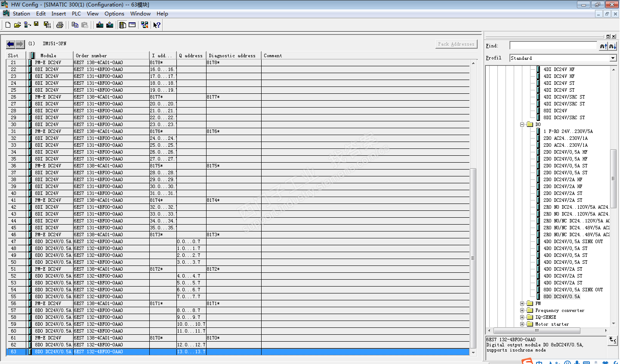623x364 pixels.
Task: Expand the FM folder in catalog
Action: pyautogui.click(x=522, y=304)
